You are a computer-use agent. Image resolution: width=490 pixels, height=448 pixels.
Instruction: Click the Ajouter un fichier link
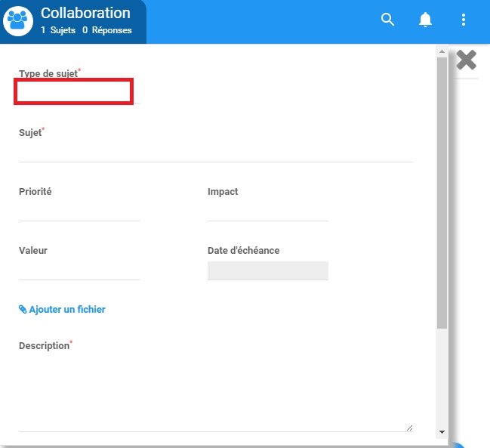tap(67, 310)
